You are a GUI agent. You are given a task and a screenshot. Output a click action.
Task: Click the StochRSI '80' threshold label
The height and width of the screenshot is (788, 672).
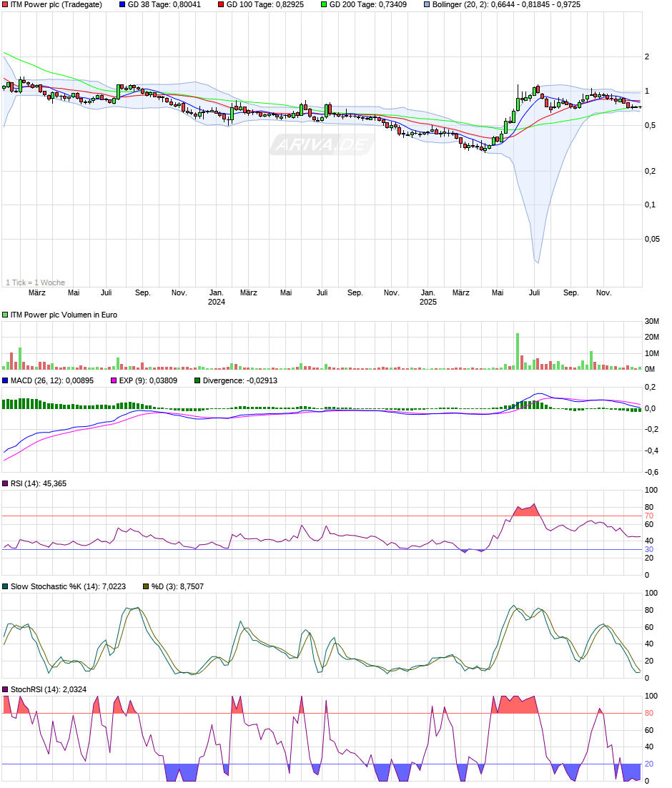[x=649, y=713]
